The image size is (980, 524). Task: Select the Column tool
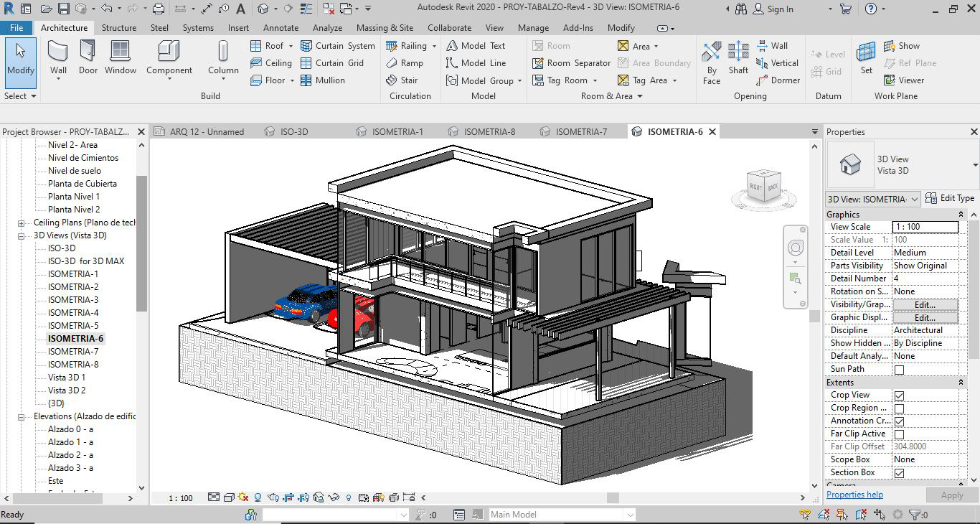click(223, 57)
